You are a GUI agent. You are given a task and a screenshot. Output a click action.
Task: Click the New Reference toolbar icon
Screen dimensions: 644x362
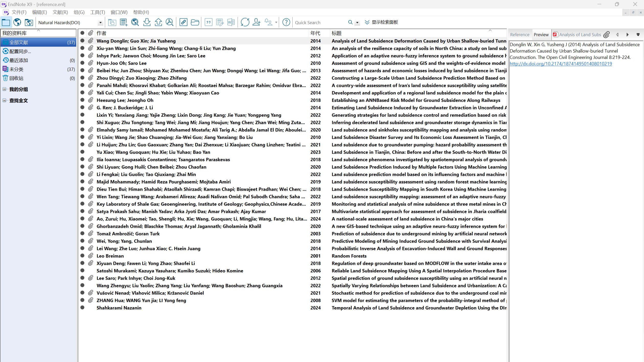(124, 22)
